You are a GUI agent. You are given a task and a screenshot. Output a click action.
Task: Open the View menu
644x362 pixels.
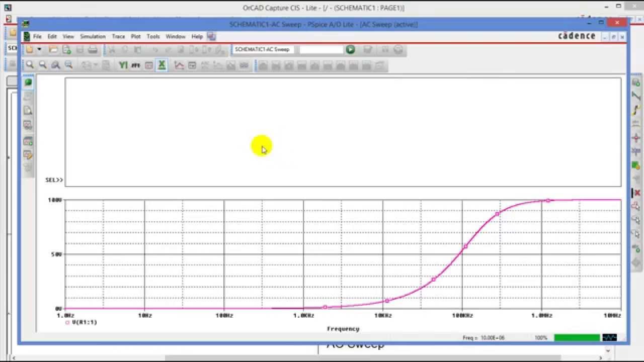[68, 37]
